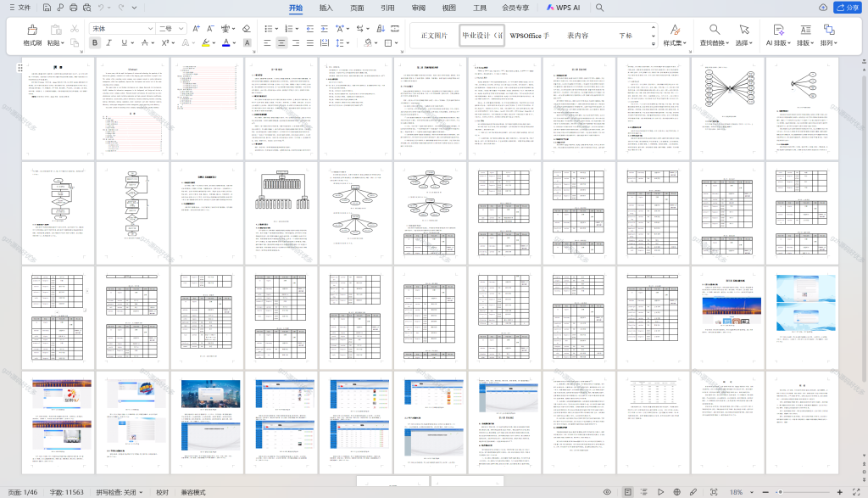Screen dimensions: 868x498
Task: Click 校对 (Proofread) in status bar
Action: pyautogui.click(x=162, y=492)
